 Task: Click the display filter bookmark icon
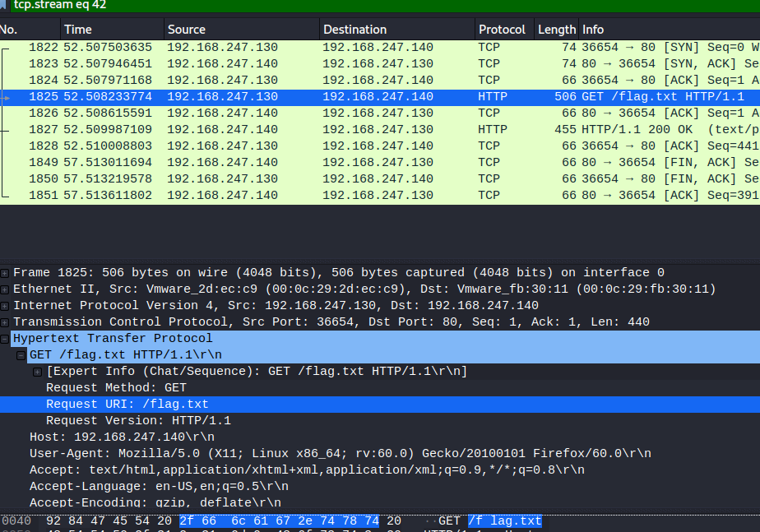(5, 5)
